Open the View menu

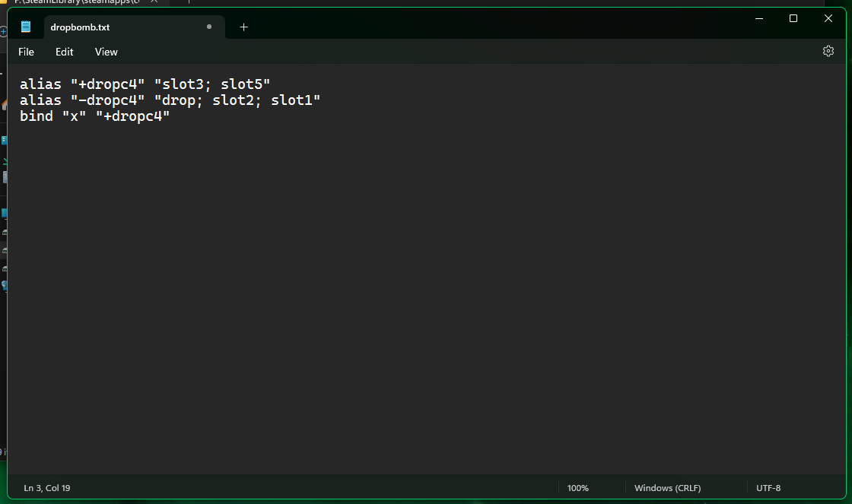pyautogui.click(x=106, y=52)
